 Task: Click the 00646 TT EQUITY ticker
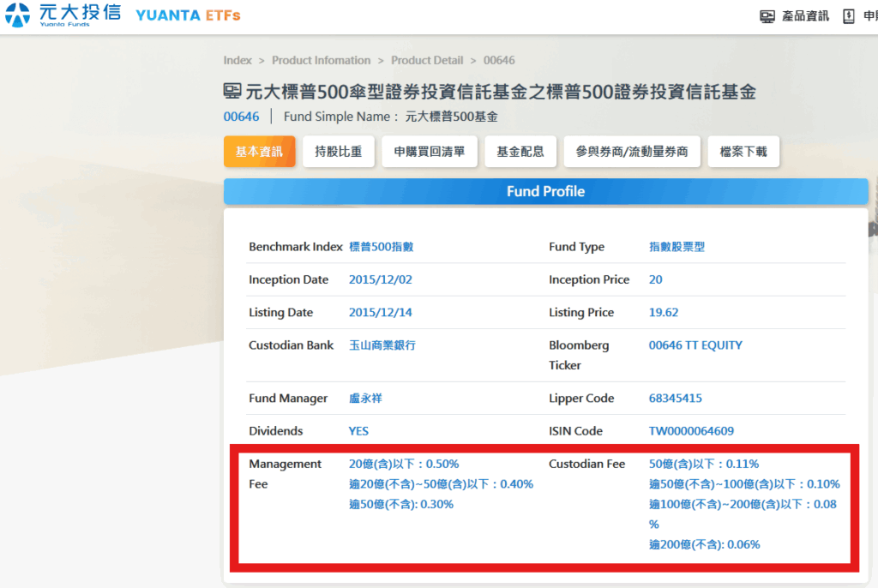click(695, 345)
